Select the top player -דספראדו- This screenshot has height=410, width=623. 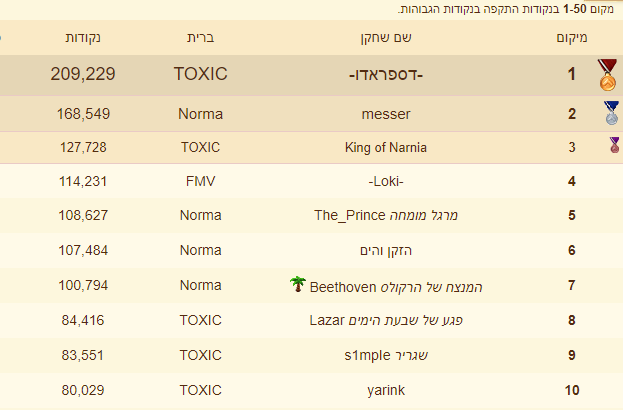coord(386,75)
